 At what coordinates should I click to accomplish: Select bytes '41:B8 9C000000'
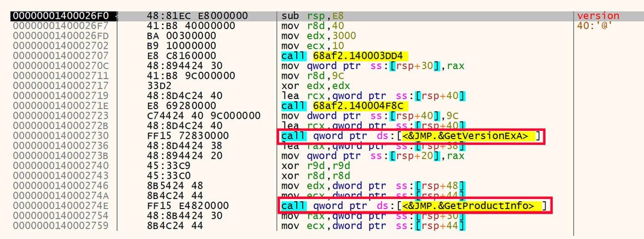pos(191,76)
